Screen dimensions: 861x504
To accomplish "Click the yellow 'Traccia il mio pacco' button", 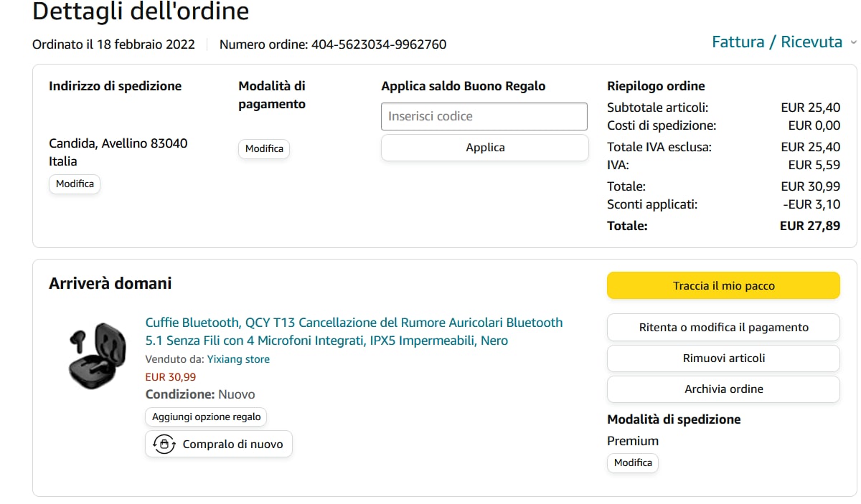I will 723,285.
